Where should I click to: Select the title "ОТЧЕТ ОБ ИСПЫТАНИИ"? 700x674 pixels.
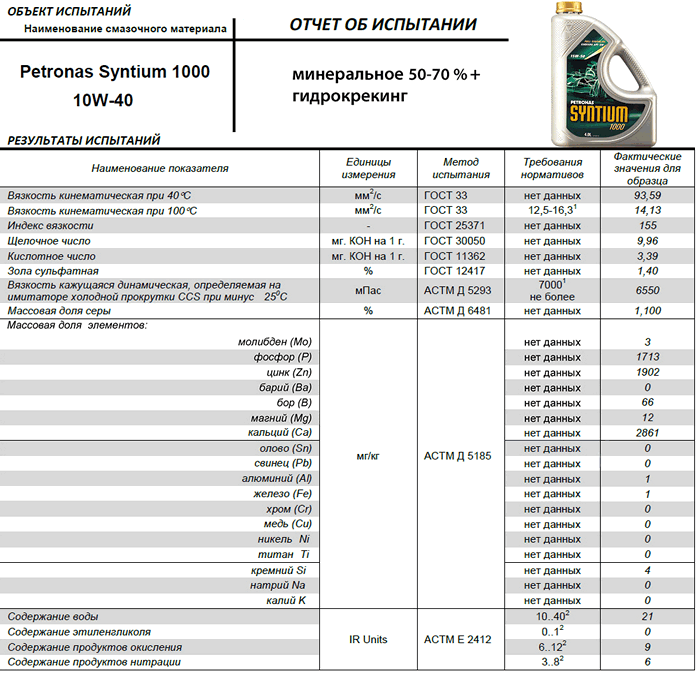tap(383, 25)
